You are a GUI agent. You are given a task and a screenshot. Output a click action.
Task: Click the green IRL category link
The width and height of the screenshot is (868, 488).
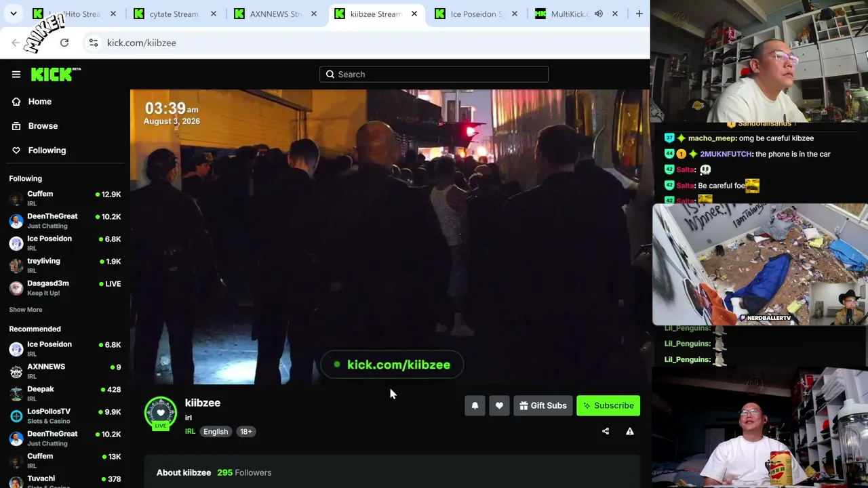190,432
